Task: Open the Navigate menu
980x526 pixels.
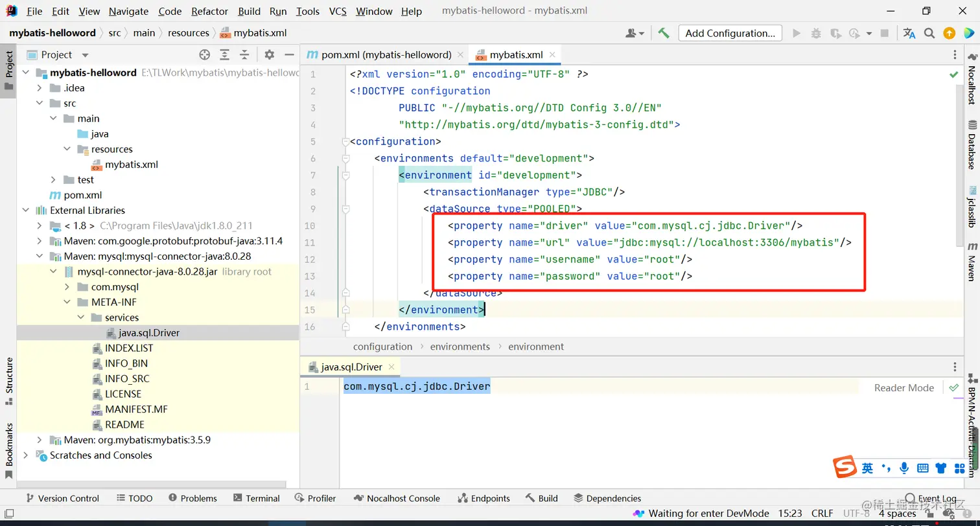Action: (128, 12)
